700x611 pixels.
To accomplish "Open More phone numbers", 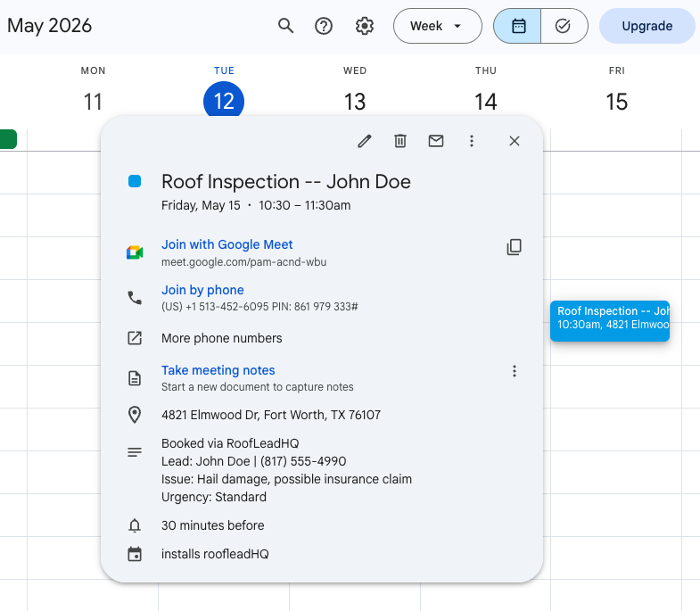I will click(221, 338).
